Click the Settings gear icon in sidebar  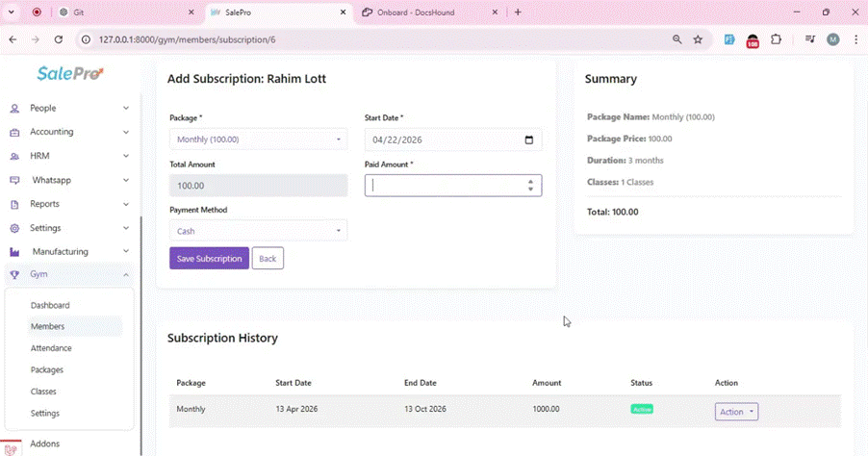point(14,229)
